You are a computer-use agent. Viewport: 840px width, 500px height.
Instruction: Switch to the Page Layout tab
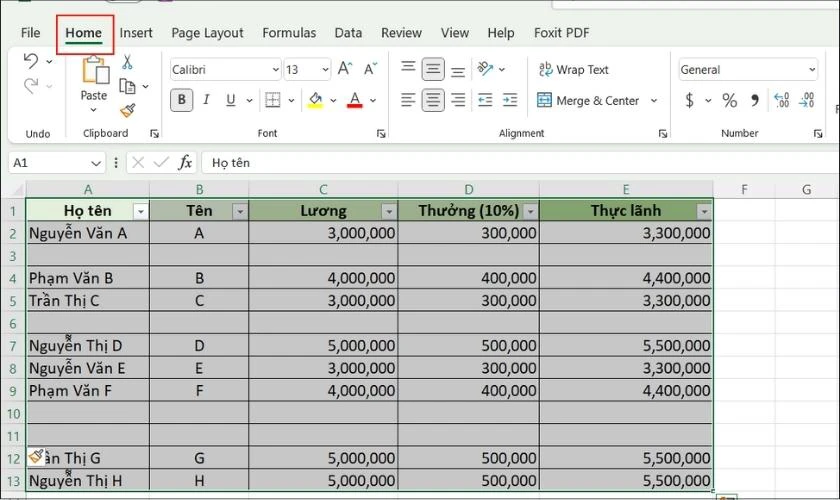207,33
